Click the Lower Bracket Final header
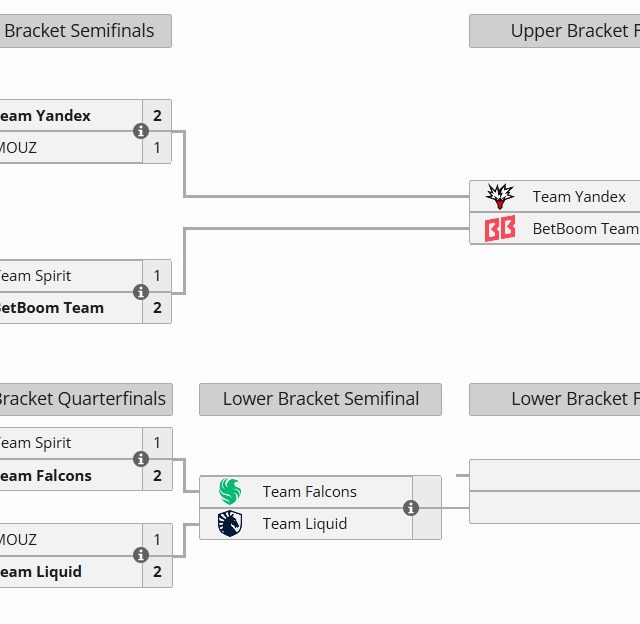This screenshot has width=640, height=624. [554, 399]
